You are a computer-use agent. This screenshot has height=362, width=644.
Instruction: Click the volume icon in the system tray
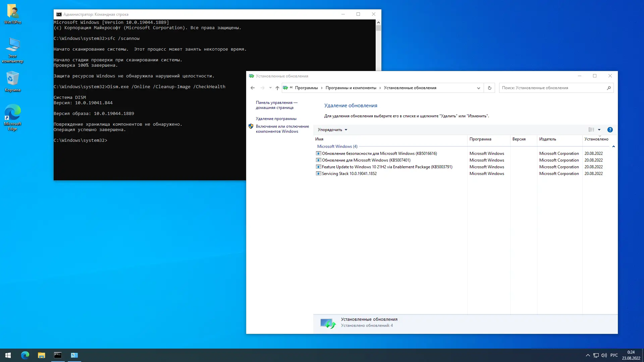pos(604,355)
